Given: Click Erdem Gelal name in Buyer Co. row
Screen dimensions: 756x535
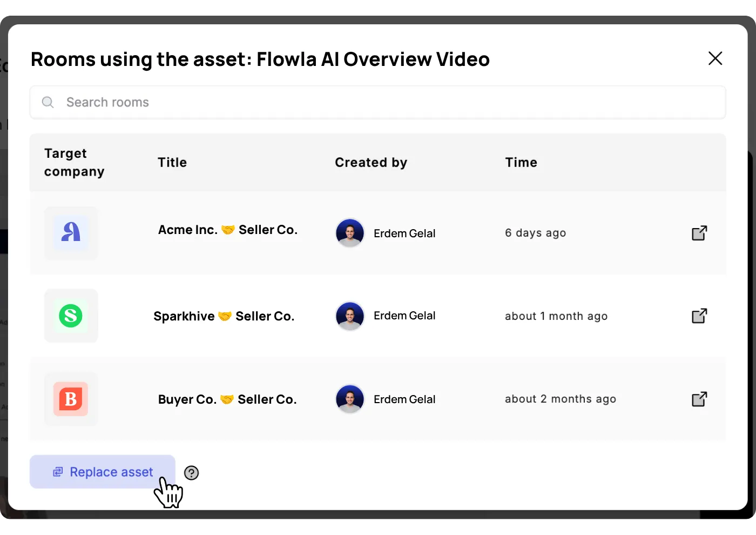Looking at the screenshot, I should (404, 399).
